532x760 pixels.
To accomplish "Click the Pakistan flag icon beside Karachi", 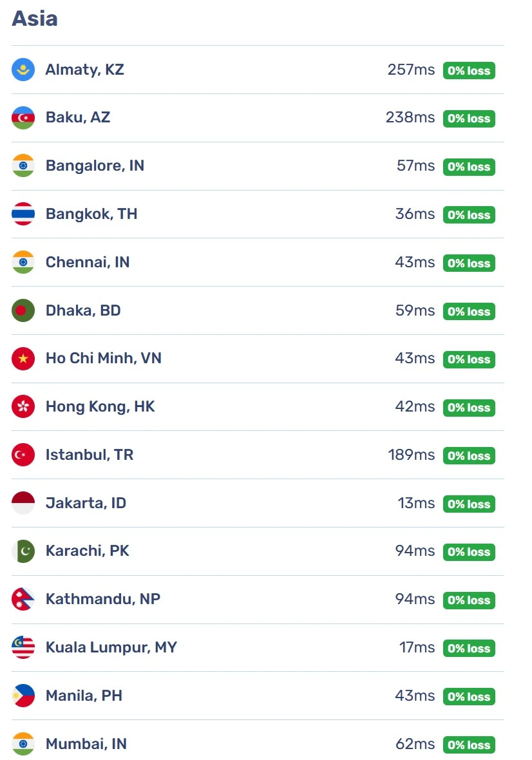I will tap(23, 551).
